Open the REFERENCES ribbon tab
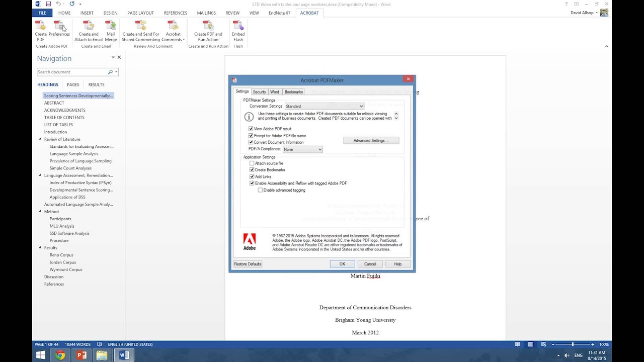Viewport: 644px width, 362px height. point(176,13)
